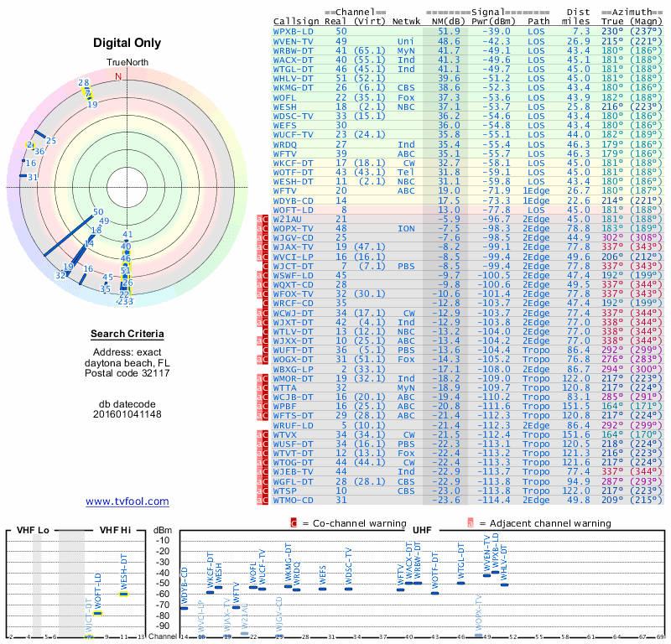
Task: Click the WTLV-DT callsign
Action: coord(293,331)
